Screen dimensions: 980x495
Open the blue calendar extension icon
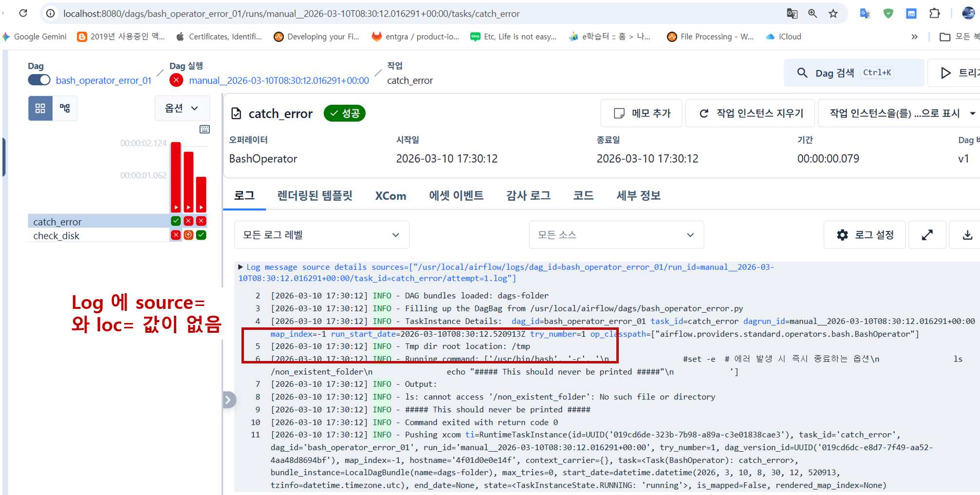[911, 14]
